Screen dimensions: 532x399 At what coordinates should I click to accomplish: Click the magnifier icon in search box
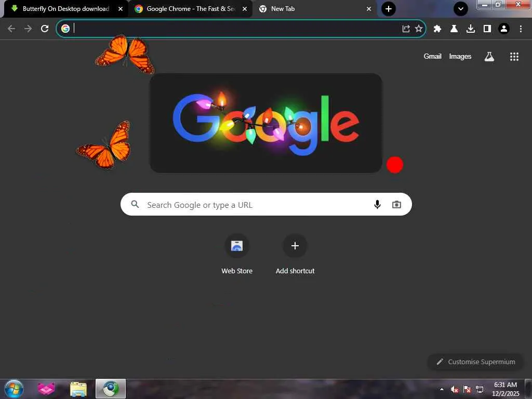coord(135,204)
